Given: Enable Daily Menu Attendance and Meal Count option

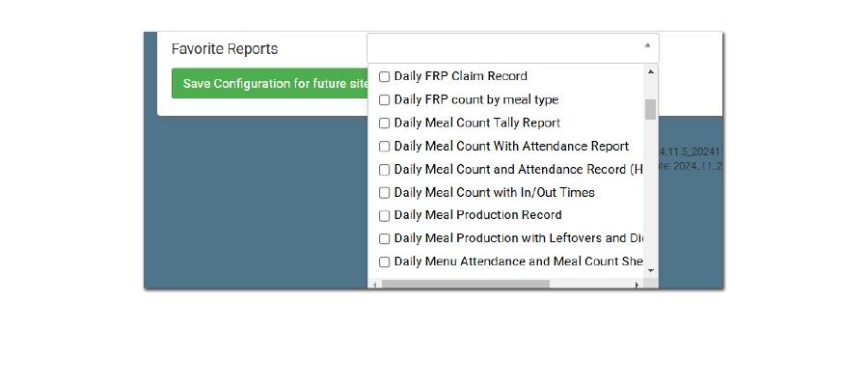Looking at the screenshot, I should point(384,262).
